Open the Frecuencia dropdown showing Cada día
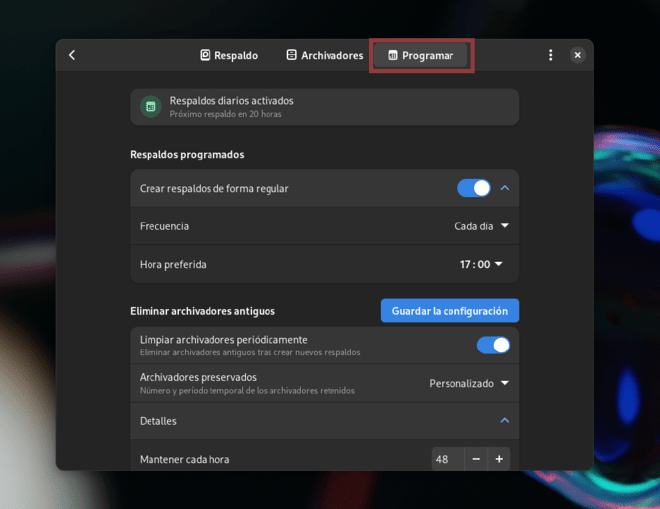Image resolution: width=660 pixels, height=509 pixels. click(x=481, y=226)
